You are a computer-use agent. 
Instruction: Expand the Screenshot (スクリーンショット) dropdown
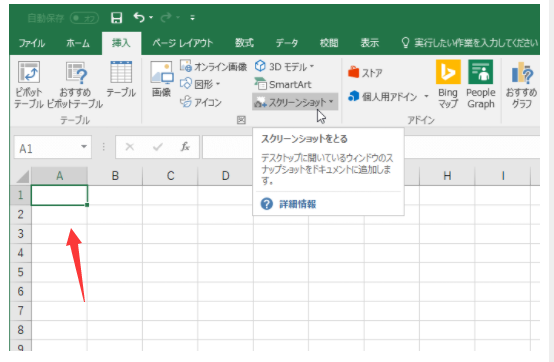point(331,102)
